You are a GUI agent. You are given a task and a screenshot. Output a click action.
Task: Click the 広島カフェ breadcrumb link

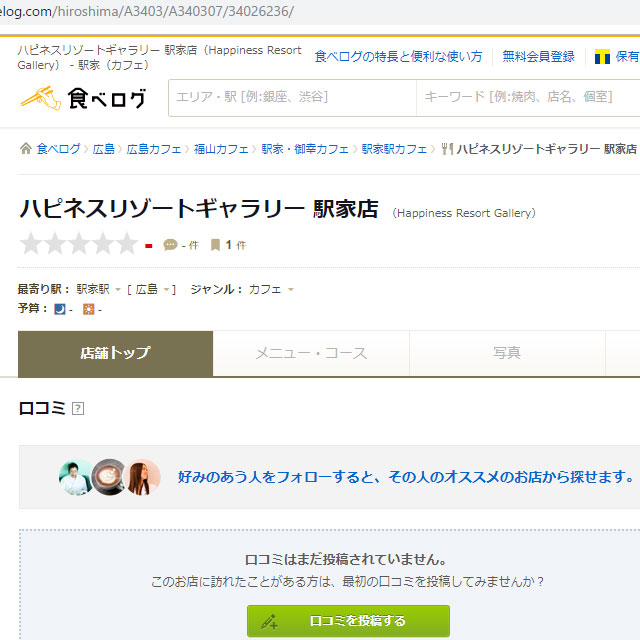coord(154,149)
